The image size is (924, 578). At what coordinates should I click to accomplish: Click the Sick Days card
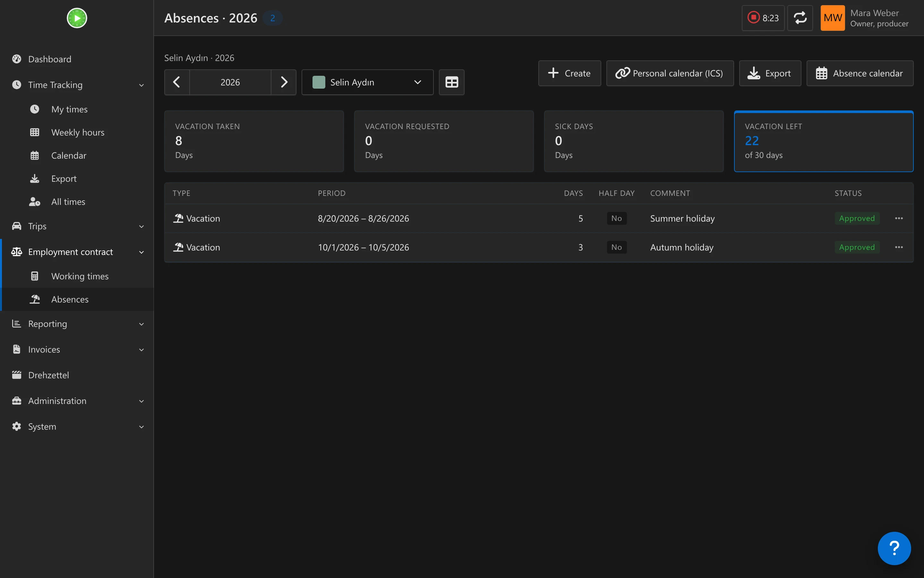(x=634, y=141)
